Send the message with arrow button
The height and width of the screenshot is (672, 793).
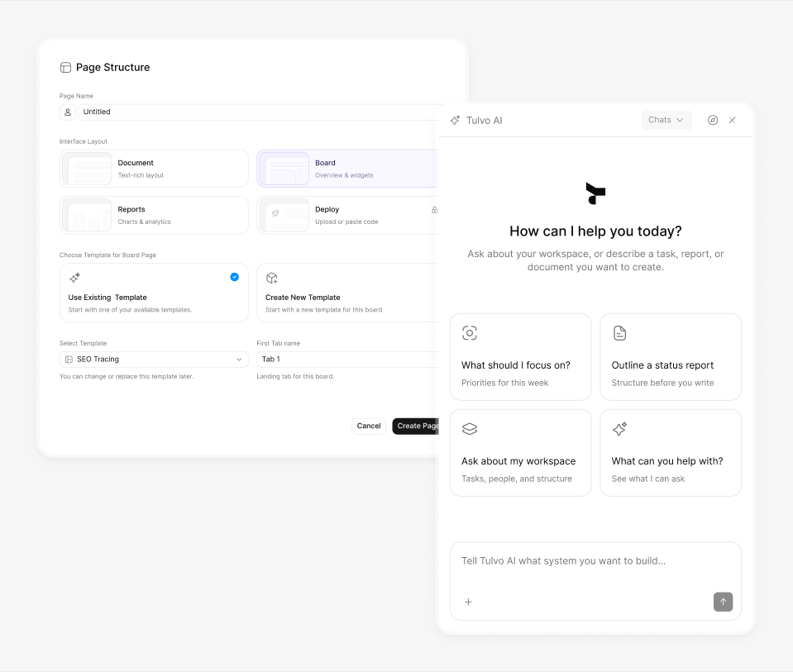click(x=723, y=602)
